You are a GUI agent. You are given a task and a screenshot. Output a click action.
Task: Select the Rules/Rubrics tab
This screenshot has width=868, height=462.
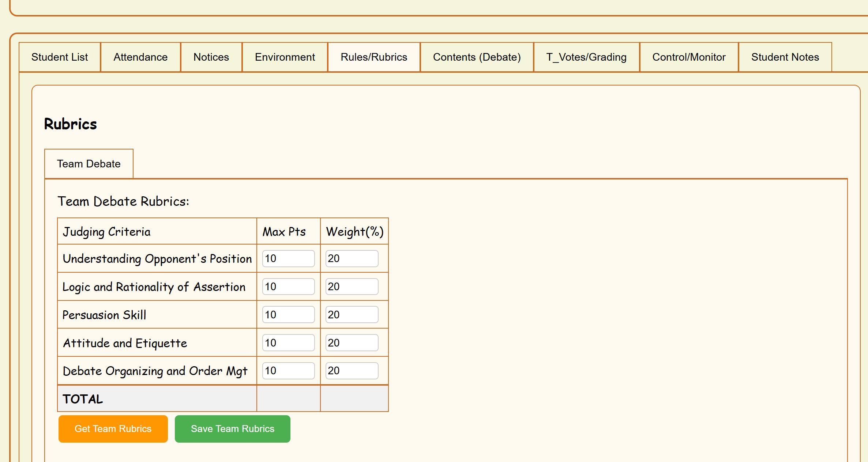point(373,57)
